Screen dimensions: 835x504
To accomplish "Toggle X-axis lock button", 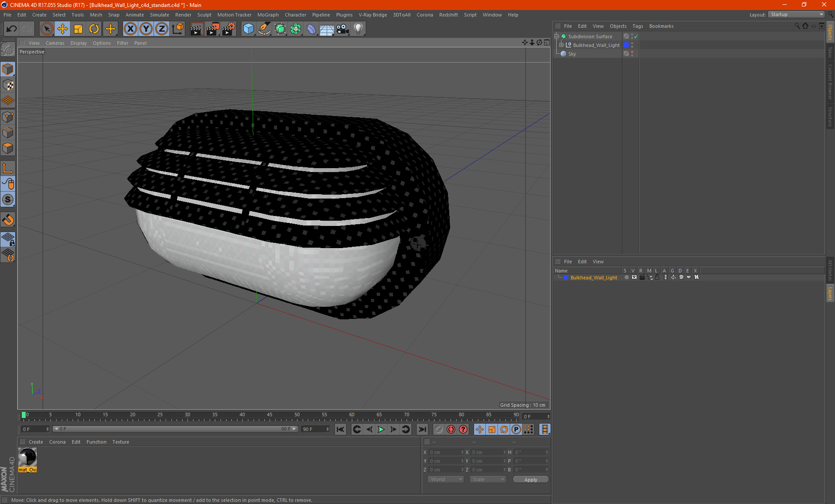I will point(130,29).
